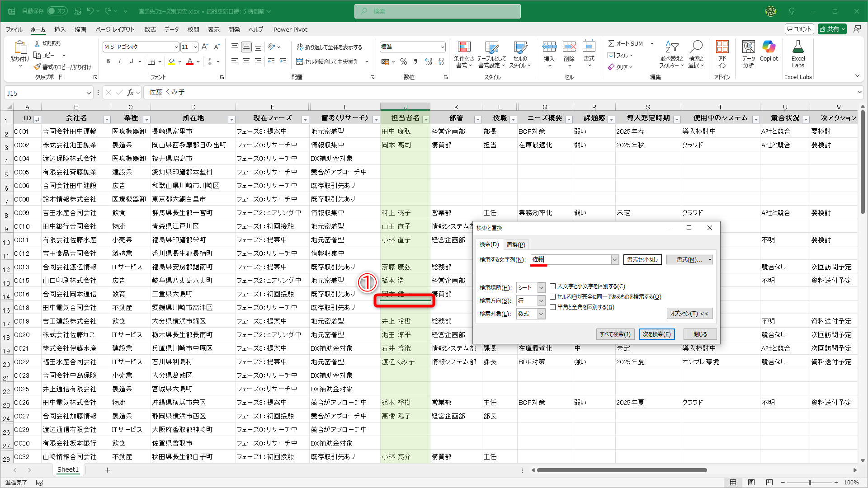Click すべて検索 to find all matches
Viewport: 868px width, 488px height.
click(x=615, y=334)
